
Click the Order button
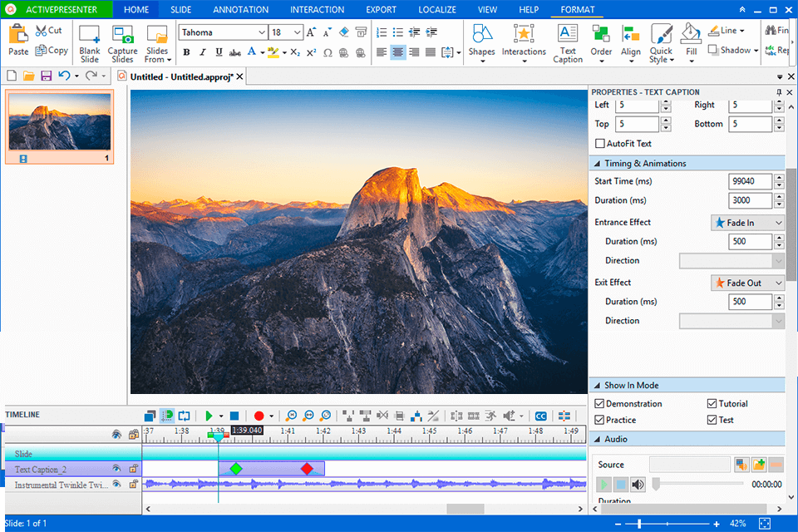[601, 44]
